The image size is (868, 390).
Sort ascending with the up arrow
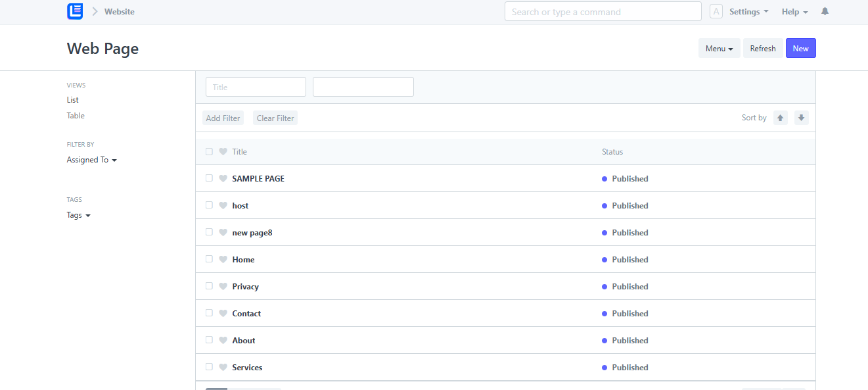coord(781,118)
